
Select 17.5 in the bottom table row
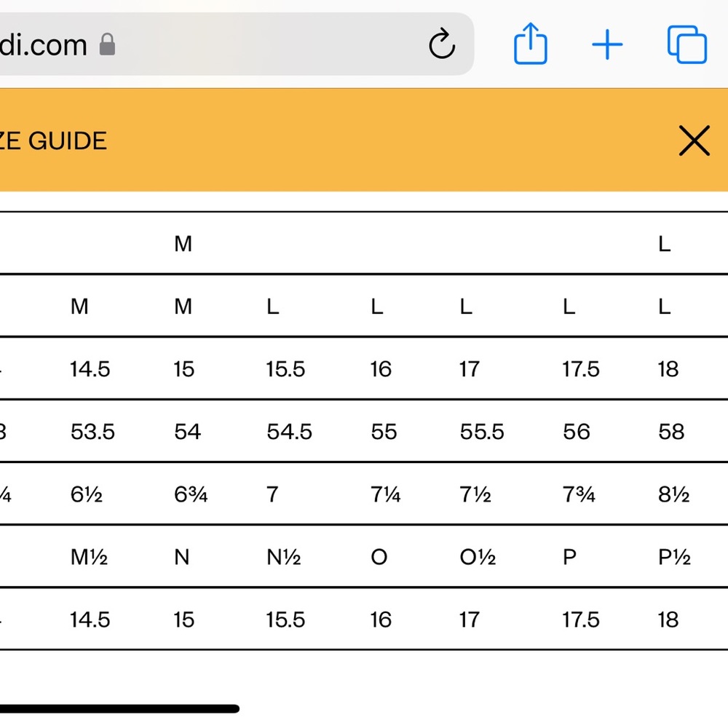[581, 620]
